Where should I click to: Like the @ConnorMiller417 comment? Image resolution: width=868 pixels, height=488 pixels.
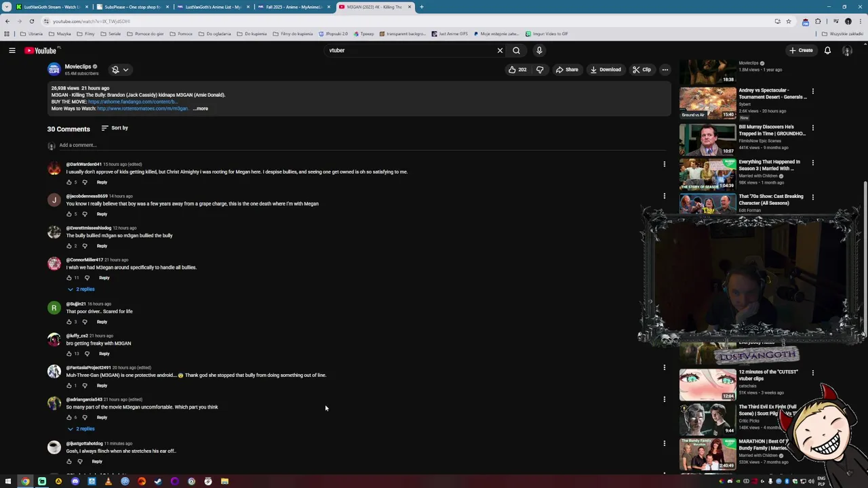pyautogui.click(x=69, y=278)
